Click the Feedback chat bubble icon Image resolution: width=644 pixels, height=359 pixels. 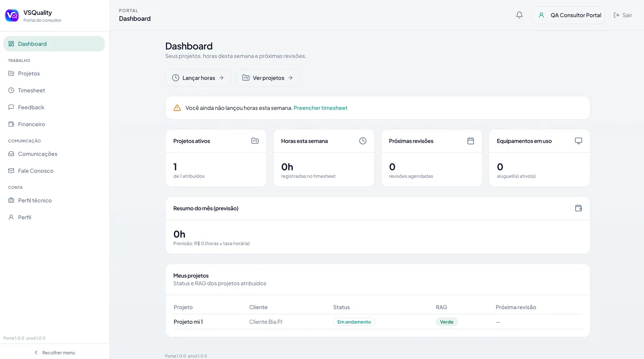[x=11, y=107]
